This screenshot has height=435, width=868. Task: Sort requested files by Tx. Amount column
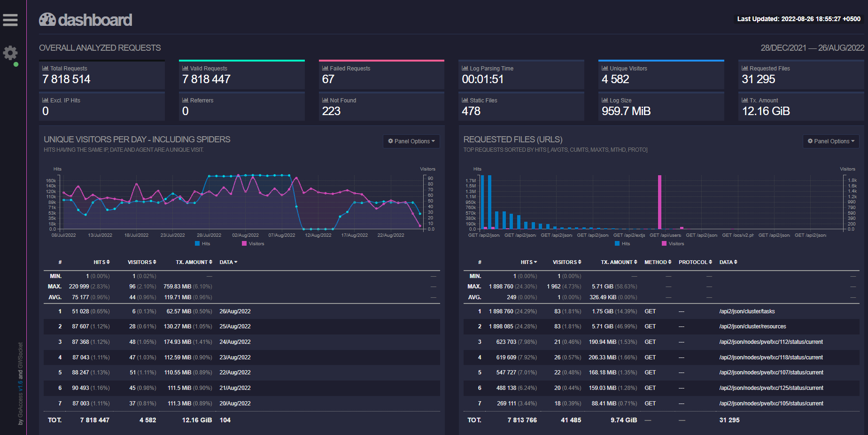(619, 262)
